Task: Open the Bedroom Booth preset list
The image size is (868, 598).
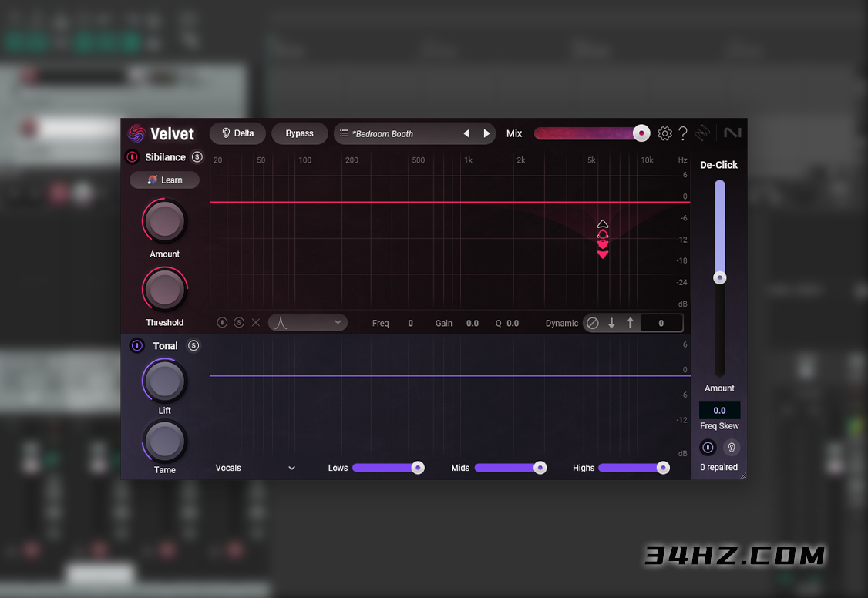Action: click(384, 134)
